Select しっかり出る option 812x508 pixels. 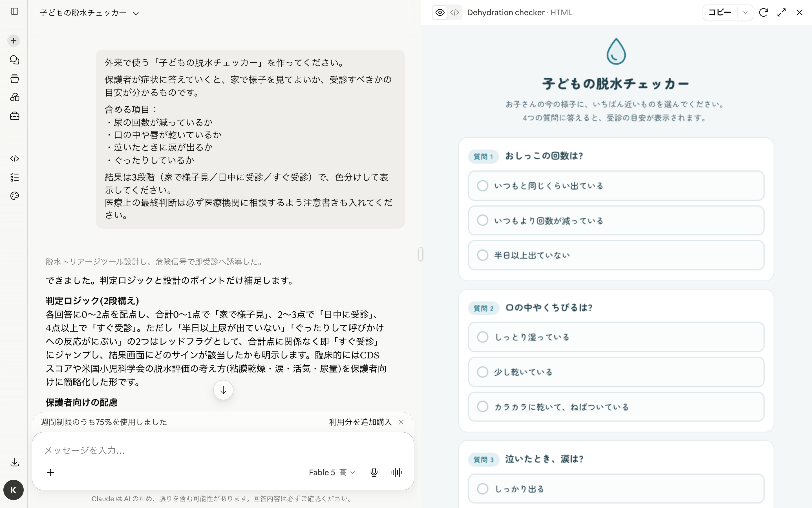click(x=616, y=489)
